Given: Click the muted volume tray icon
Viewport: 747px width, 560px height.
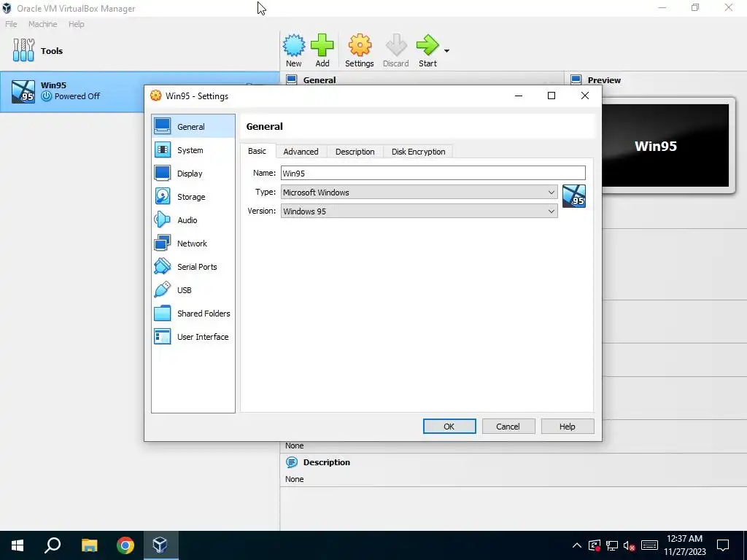Looking at the screenshot, I should click(630, 545).
